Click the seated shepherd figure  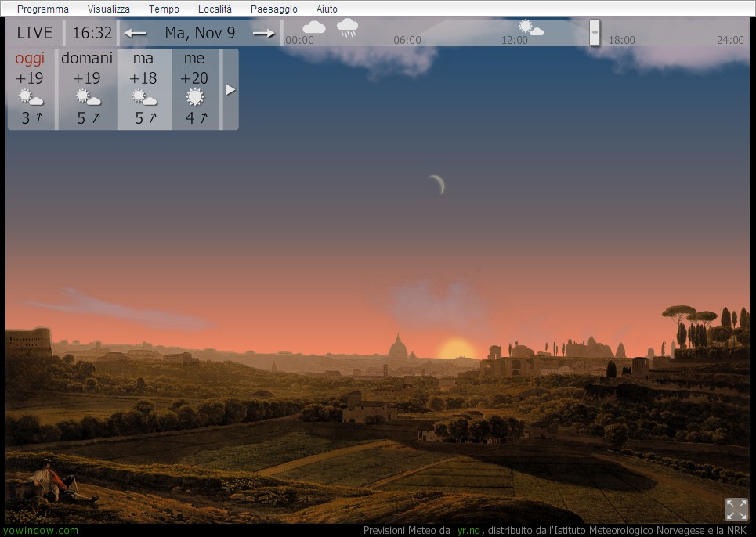click(x=60, y=482)
